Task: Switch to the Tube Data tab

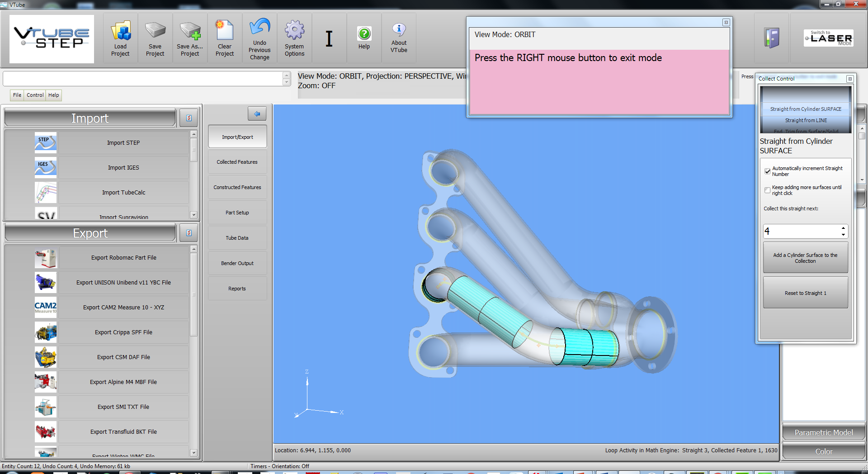Action: [x=237, y=238]
